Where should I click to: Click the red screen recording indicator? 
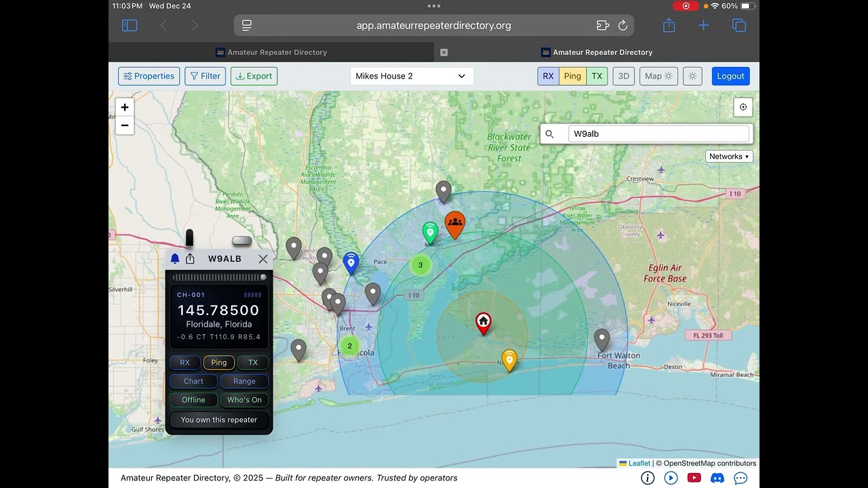(x=686, y=5)
